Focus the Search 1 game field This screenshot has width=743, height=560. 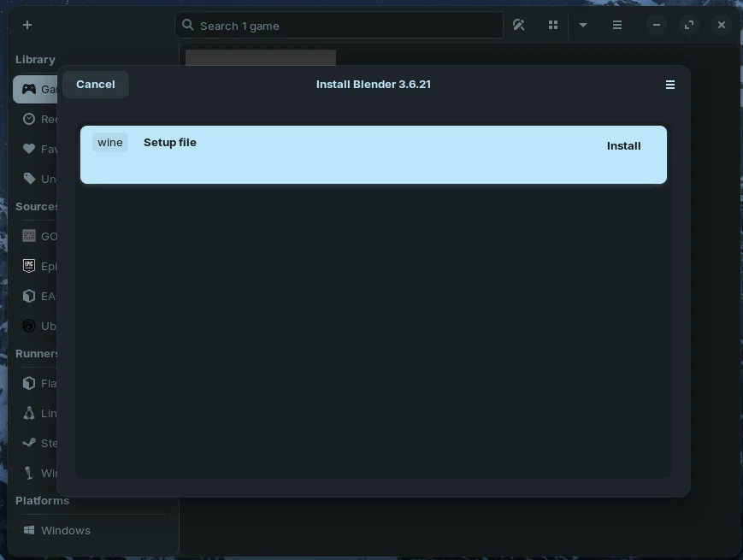tap(339, 25)
